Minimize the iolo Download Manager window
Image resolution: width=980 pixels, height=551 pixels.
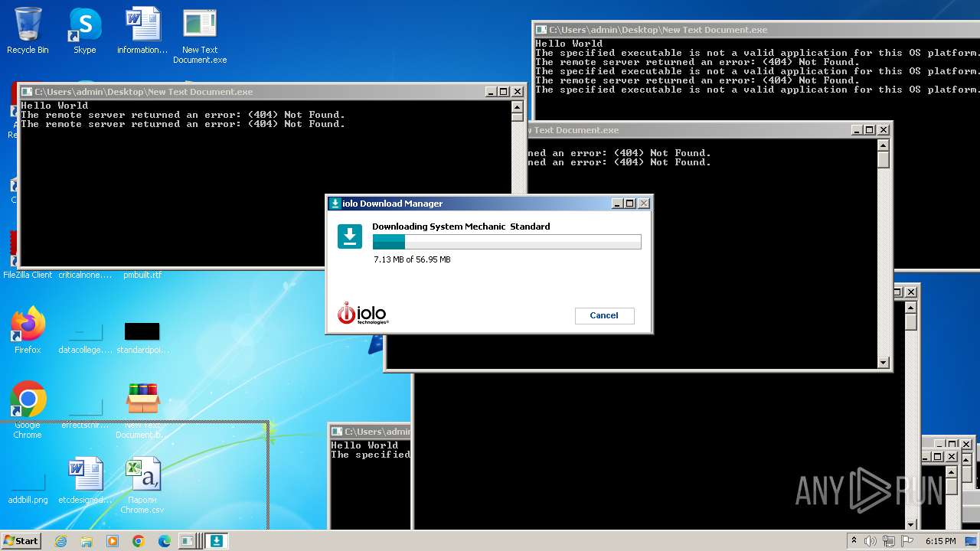[617, 204]
